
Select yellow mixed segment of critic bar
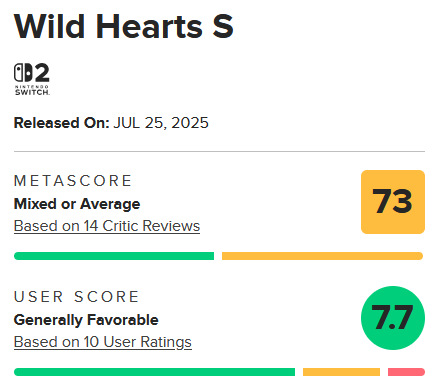[x=322, y=256]
